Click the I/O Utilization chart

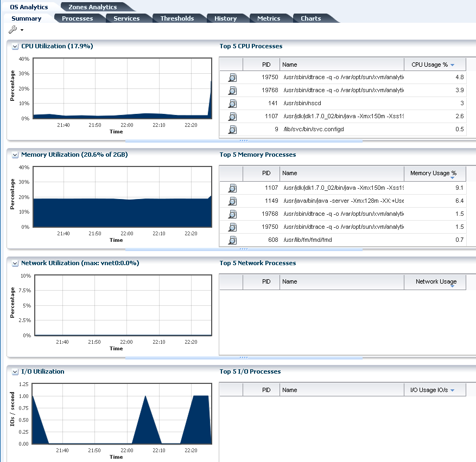pyautogui.click(x=122, y=414)
